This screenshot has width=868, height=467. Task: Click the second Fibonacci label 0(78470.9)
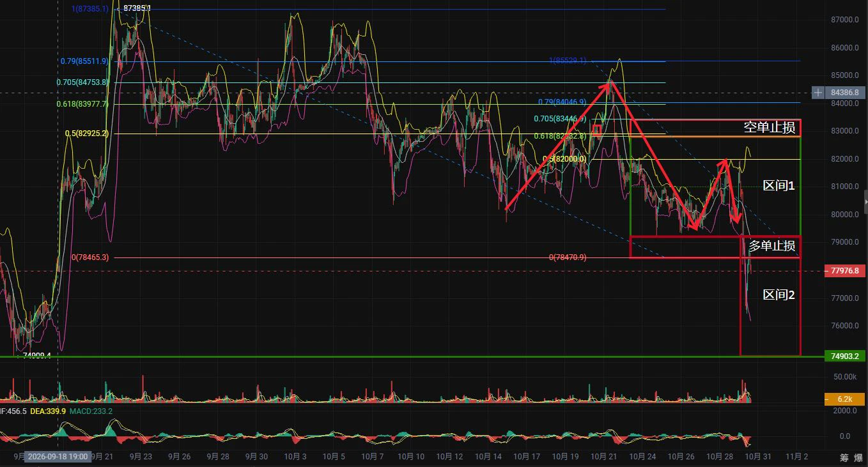[x=568, y=257]
